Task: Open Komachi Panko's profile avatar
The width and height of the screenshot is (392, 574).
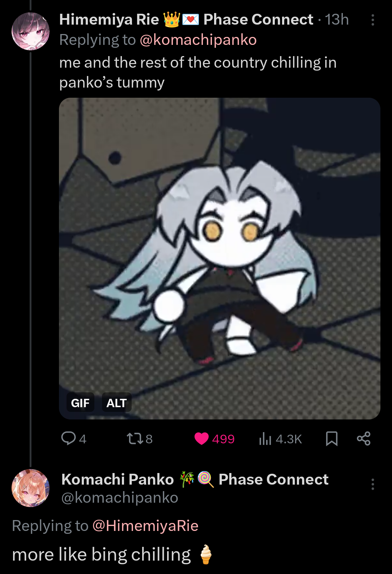Action: pyautogui.click(x=30, y=488)
